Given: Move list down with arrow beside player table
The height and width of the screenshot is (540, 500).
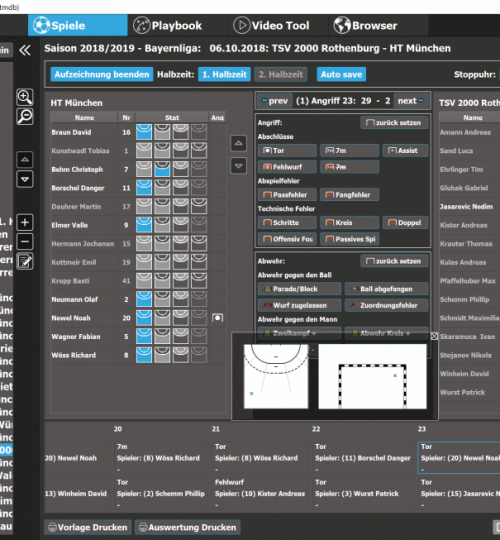Looking at the screenshot, I should click(x=238, y=166).
